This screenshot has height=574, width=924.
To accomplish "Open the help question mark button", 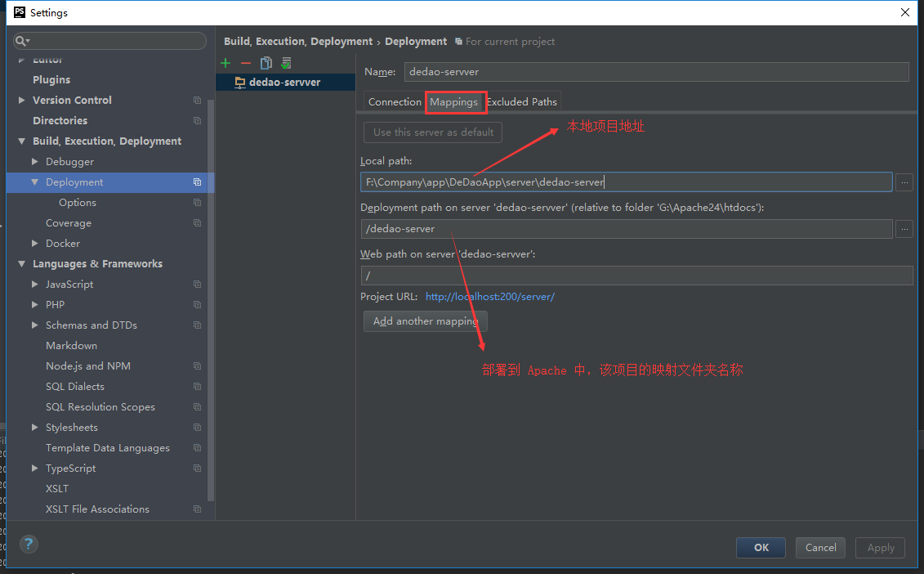I will point(29,544).
